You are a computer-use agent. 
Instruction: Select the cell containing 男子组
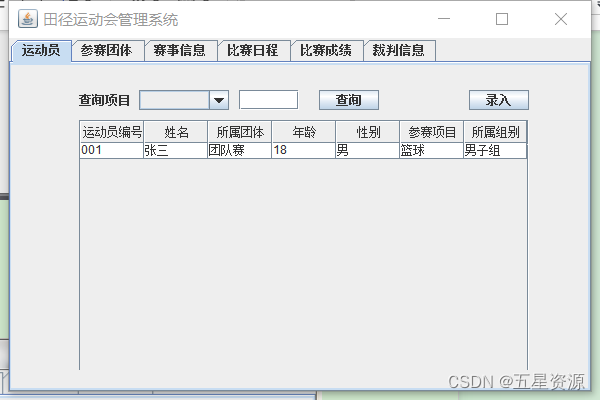pyautogui.click(x=495, y=150)
